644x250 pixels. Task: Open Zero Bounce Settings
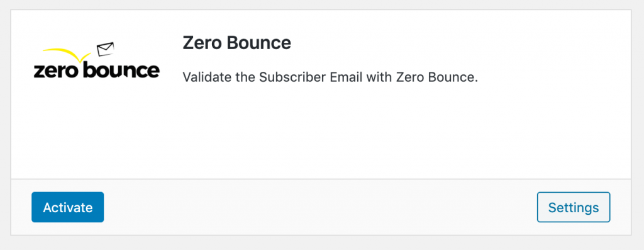tap(574, 207)
